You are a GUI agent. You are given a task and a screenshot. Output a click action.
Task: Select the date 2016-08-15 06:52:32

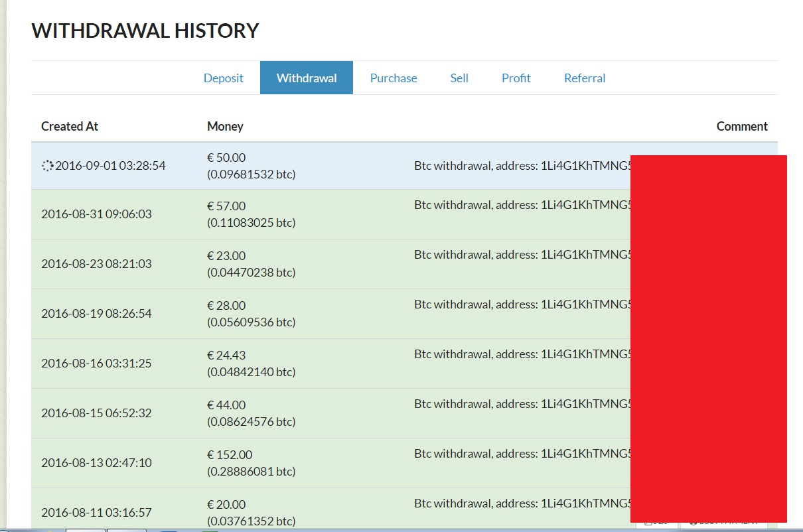[x=96, y=413]
